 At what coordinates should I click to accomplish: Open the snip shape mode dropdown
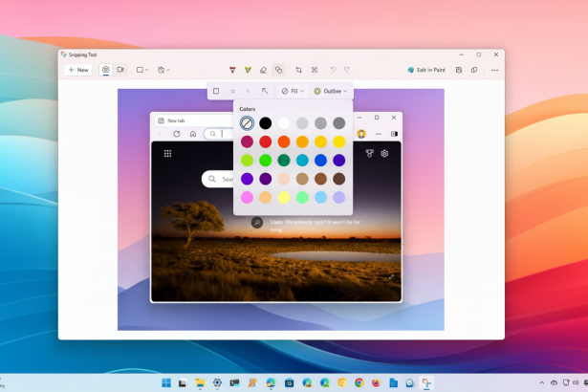pyautogui.click(x=142, y=70)
